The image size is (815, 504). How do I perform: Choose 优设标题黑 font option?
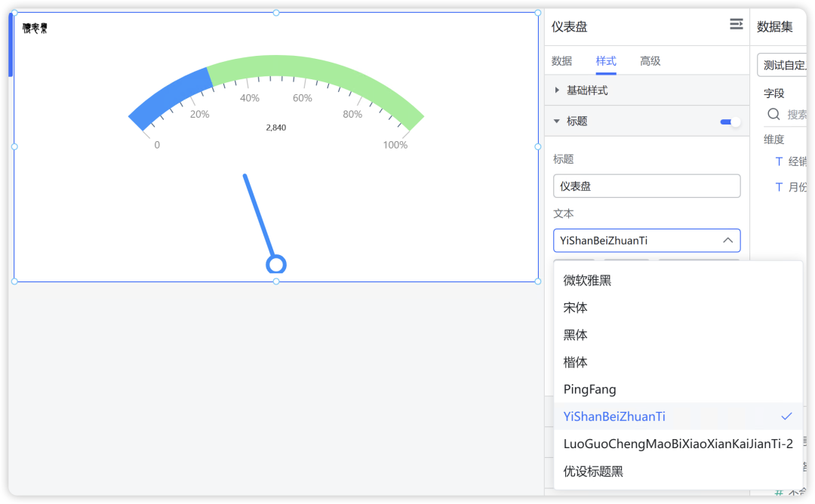[593, 472]
